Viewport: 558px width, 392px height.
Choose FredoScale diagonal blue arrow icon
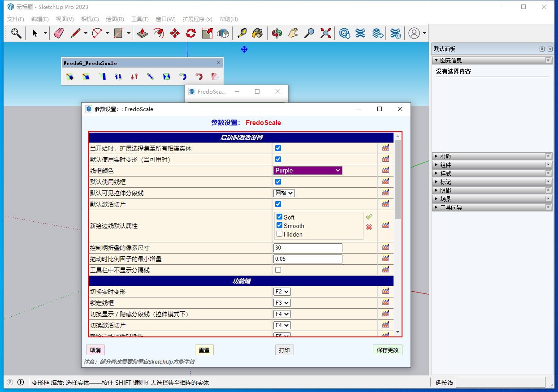pos(151,77)
